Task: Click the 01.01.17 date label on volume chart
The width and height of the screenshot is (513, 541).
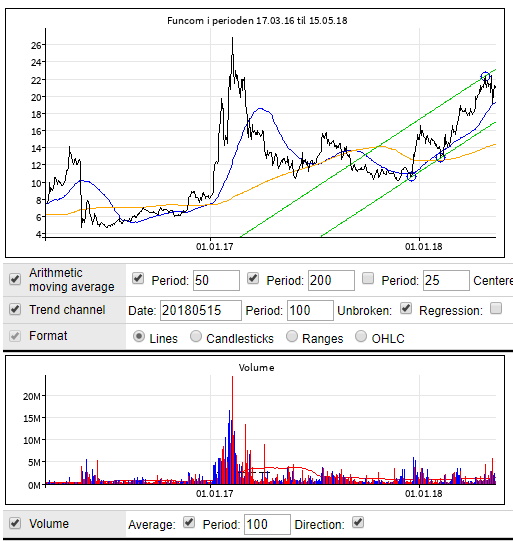Action: coord(214,494)
